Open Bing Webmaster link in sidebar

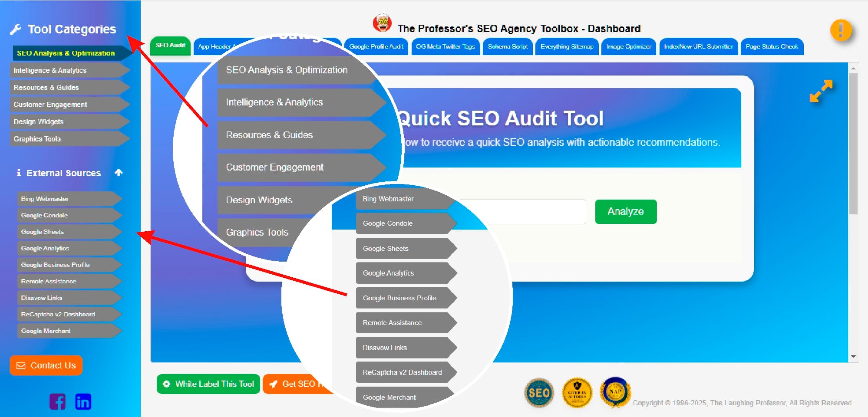pos(69,199)
